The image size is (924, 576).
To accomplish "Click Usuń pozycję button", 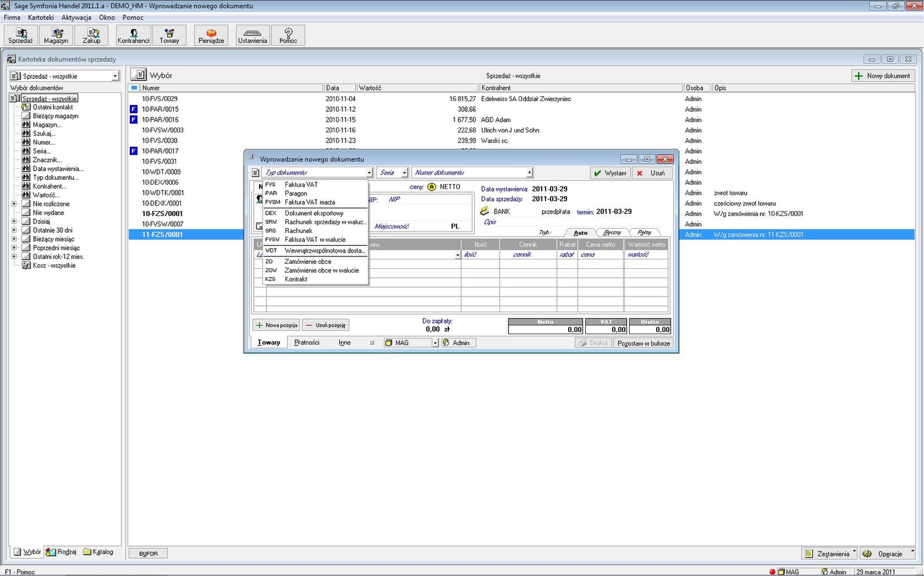I will pos(326,325).
